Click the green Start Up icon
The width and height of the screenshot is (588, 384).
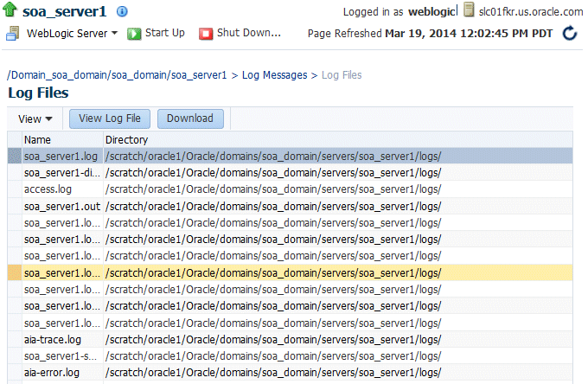134,34
